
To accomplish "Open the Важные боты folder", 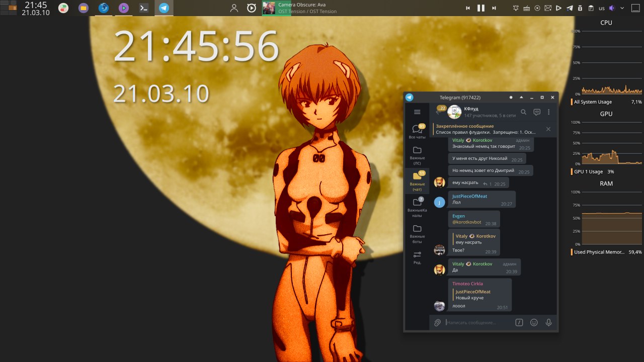I will [417, 233].
